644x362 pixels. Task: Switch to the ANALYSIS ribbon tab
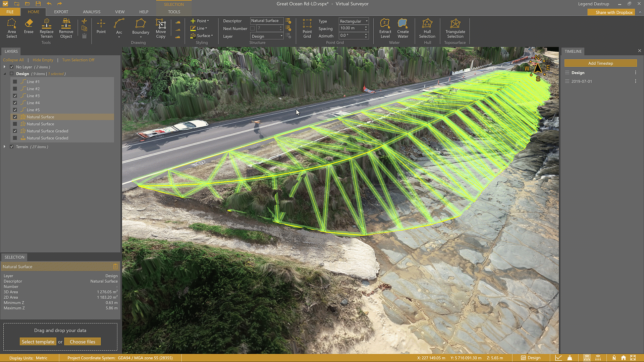point(92,12)
